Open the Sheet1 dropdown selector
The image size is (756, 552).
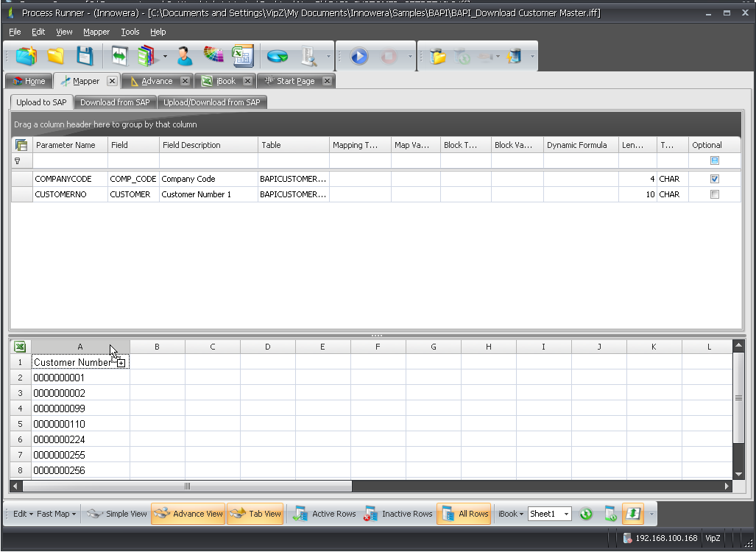coord(566,514)
